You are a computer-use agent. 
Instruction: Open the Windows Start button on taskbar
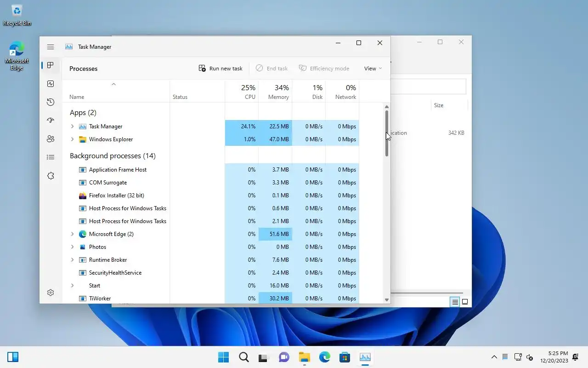(223, 357)
